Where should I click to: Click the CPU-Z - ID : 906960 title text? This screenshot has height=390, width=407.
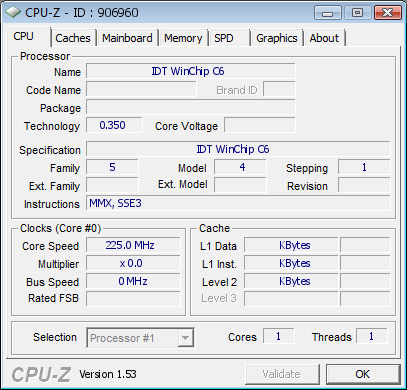coord(82,13)
